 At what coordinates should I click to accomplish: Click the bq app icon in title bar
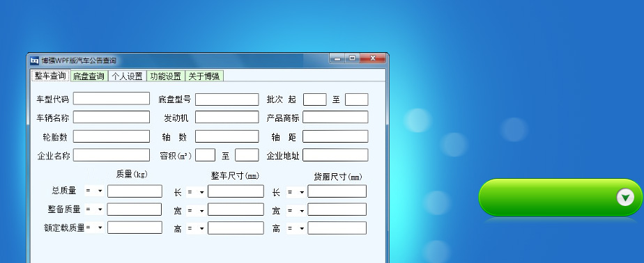coord(35,61)
